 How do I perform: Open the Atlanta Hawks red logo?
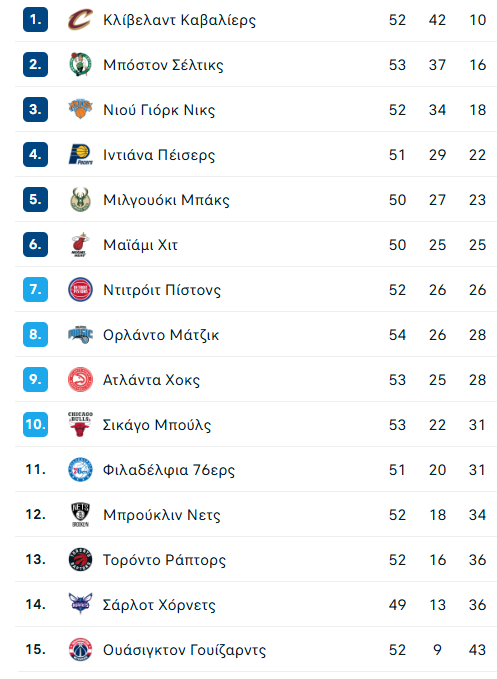[81, 380]
